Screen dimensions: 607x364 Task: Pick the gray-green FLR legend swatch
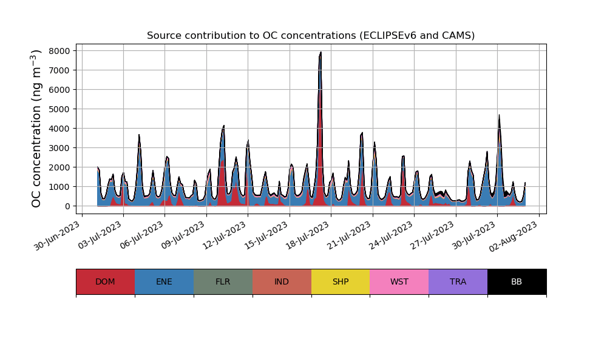click(x=223, y=281)
